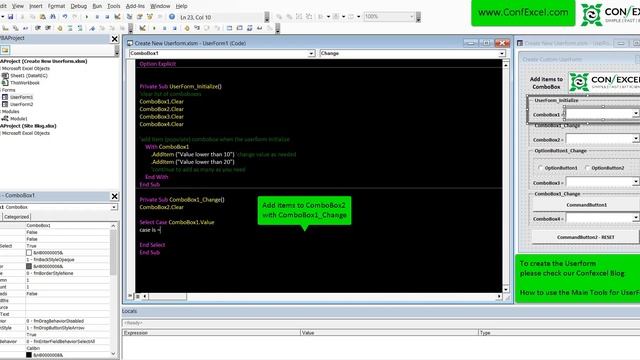
Task: Click Comment Block icon
Action: click(70, 28)
